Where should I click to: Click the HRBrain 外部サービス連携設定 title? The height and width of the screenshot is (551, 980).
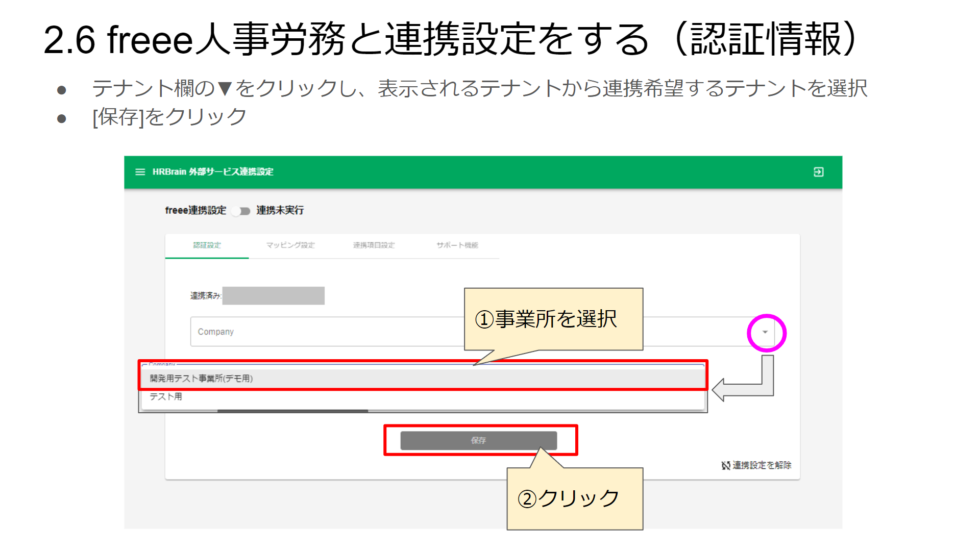tap(213, 172)
